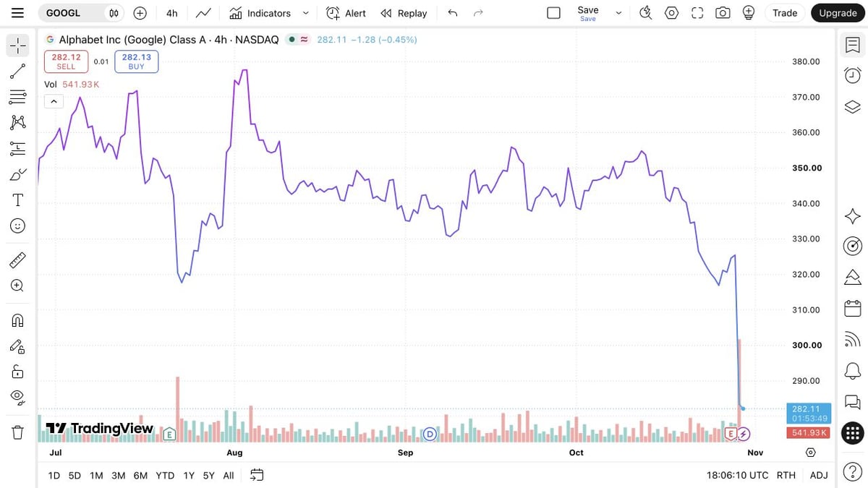Image resolution: width=868 pixels, height=488 pixels.
Task: Open the object tree layers panel
Action: point(852,107)
